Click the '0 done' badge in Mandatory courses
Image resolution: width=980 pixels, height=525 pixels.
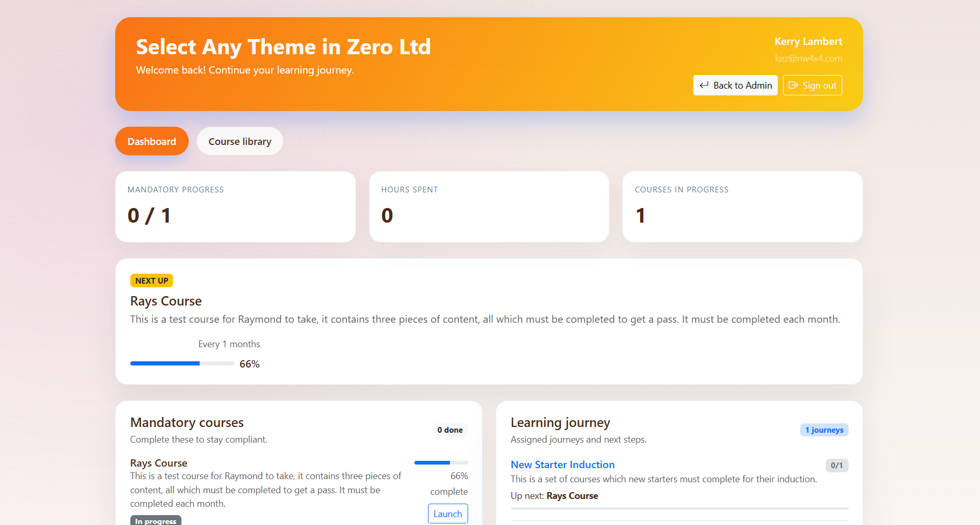pos(450,430)
